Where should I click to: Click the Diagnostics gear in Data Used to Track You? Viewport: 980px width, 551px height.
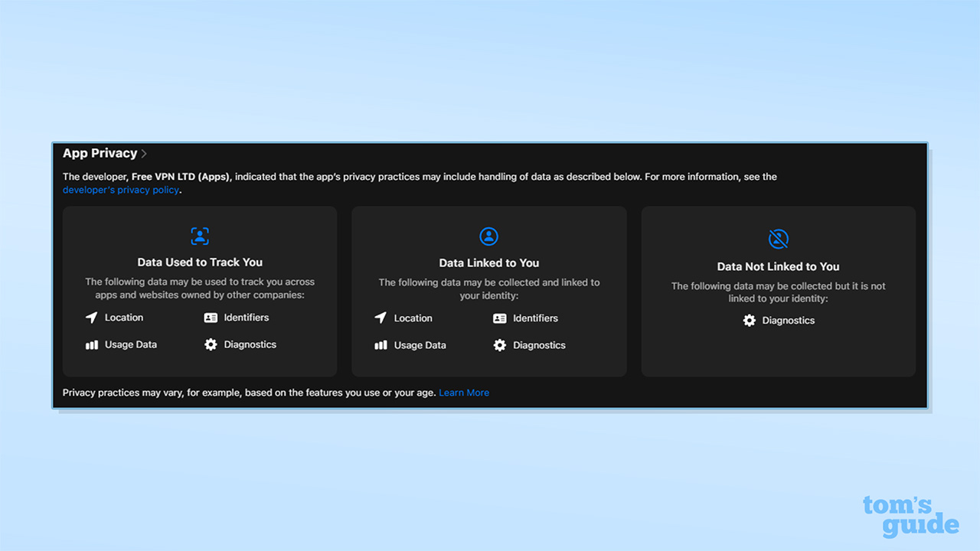[211, 344]
